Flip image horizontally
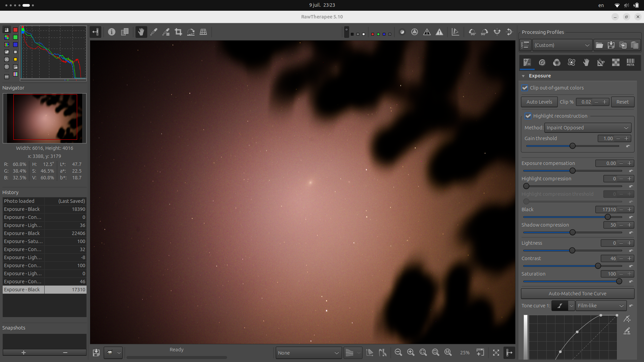644x362 pixels. [x=497, y=32]
